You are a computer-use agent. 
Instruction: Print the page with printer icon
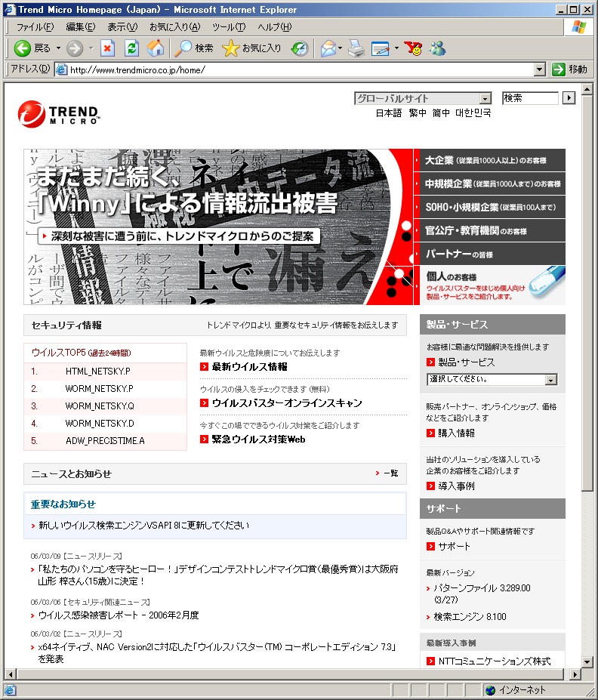pos(356,48)
